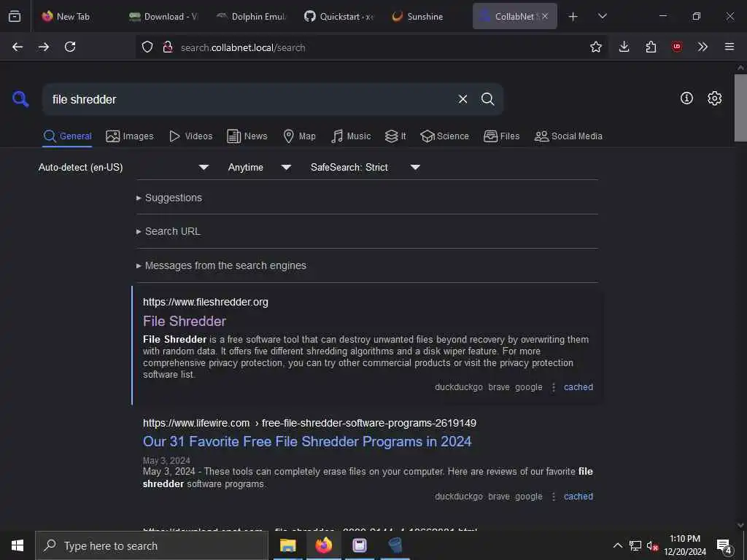The width and height of the screenshot is (747, 560).
Task: Open the extensions puzzle icon
Action: (651, 47)
